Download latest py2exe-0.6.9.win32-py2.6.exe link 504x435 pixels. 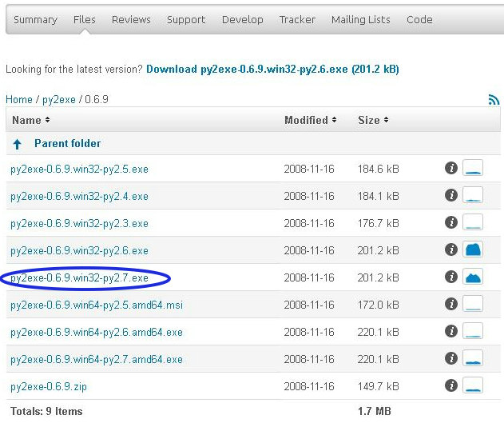pos(272,70)
